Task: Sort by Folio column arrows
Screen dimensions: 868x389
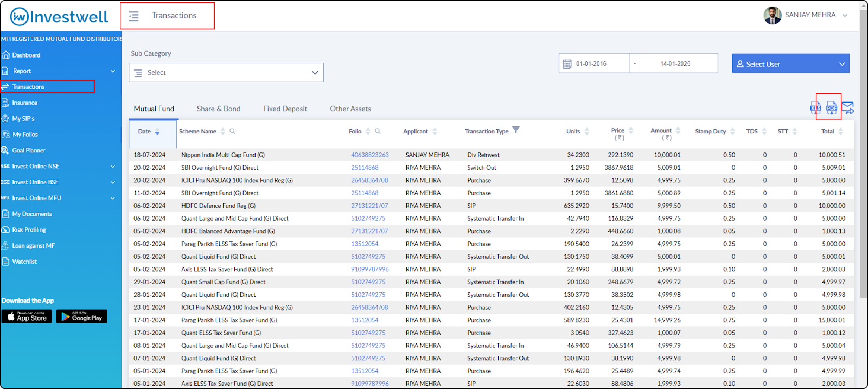Action: 368,132
